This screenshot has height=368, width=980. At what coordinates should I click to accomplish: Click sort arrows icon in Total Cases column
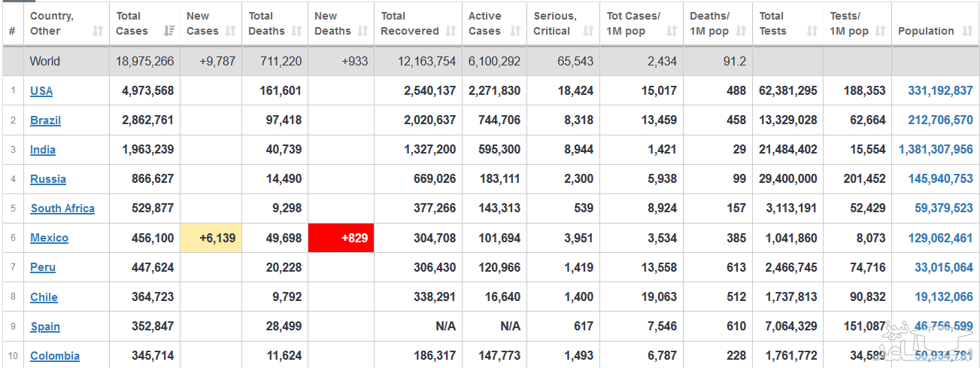(169, 31)
